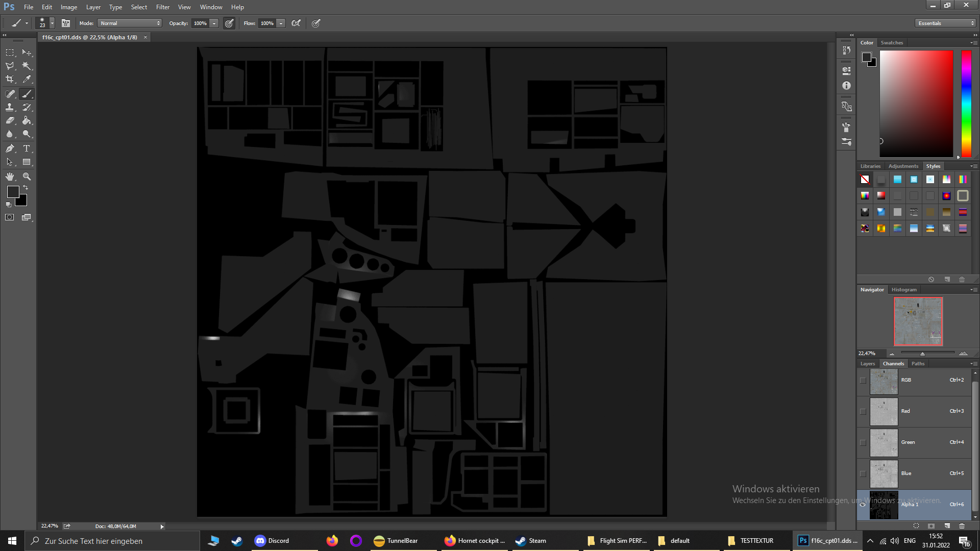This screenshot has height=551, width=980.
Task: Switch to the Layers tab
Action: [x=868, y=364]
